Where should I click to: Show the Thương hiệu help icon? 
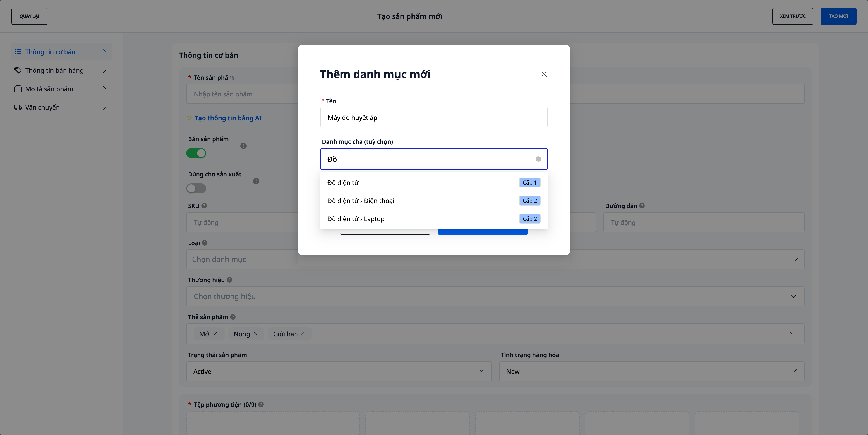(x=229, y=280)
